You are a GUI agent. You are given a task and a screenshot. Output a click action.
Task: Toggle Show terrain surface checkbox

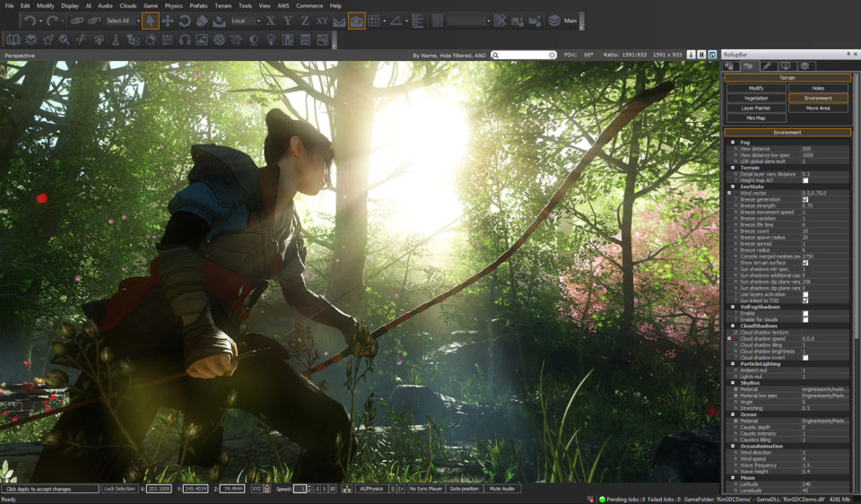pyautogui.click(x=805, y=263)
